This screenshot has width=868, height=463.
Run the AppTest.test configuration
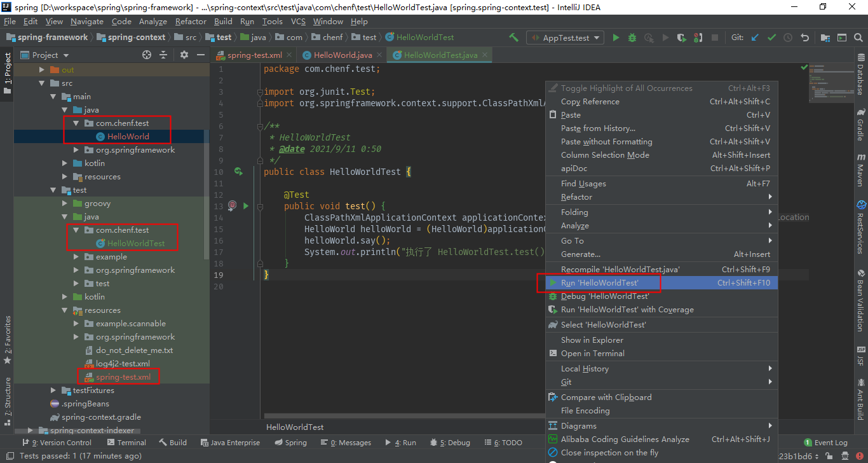click(615, 37)
